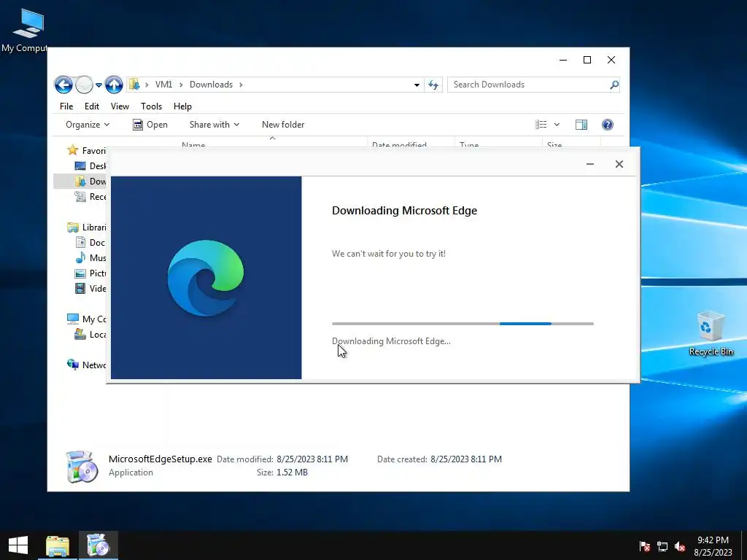Select Favorites star in navigation pane

72,150
